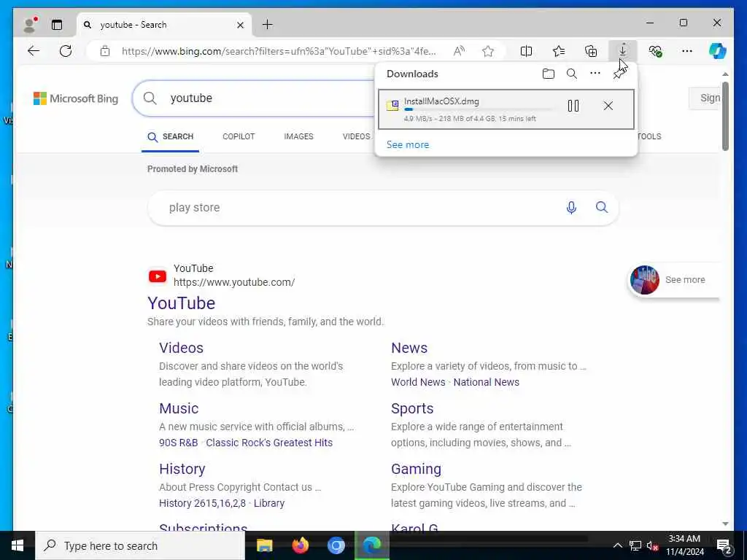Image resolution: width=747 pixels, height=560 pixels.
Task: Open World News link
Action: pos(418,382)
